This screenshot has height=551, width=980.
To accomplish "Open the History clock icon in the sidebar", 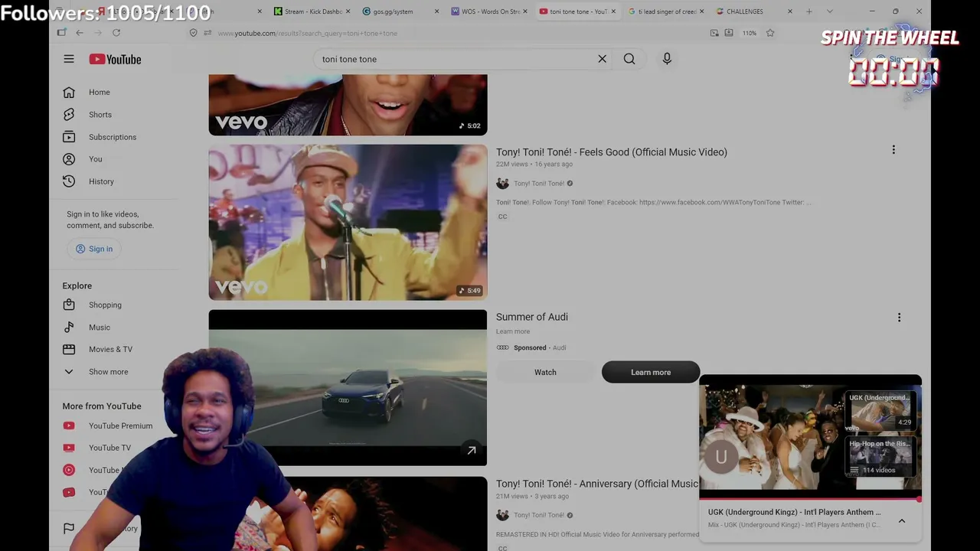I will click(69, 181).
